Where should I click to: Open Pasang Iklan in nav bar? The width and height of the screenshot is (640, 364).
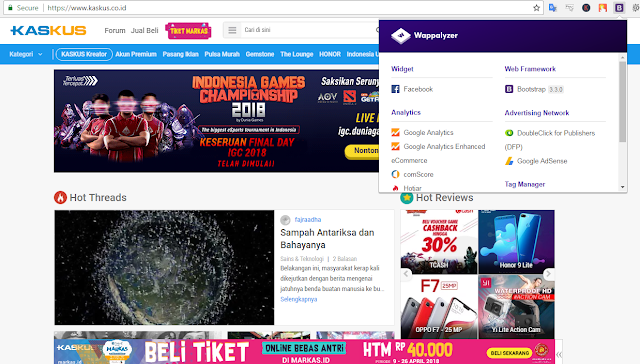[x=180, y=54]
